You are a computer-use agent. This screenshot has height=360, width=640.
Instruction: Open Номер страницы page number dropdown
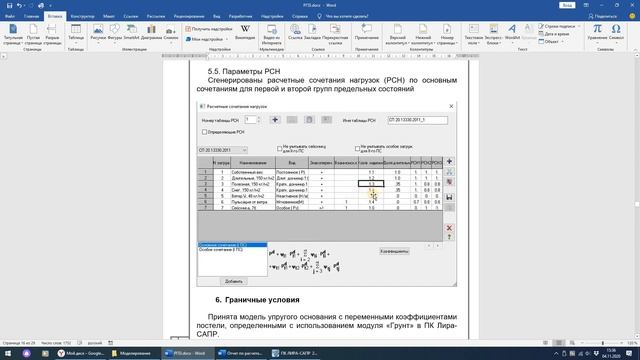point(447,34)
